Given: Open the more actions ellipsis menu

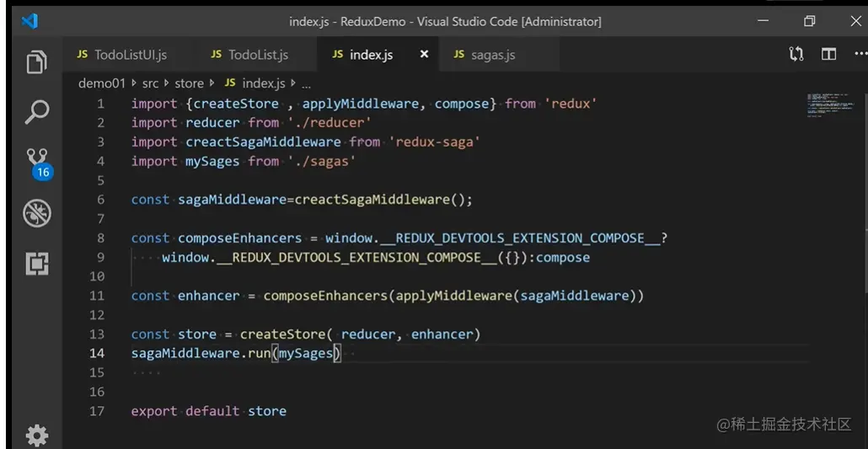Looking at the screenshot, I should click(x=860, y=54).
